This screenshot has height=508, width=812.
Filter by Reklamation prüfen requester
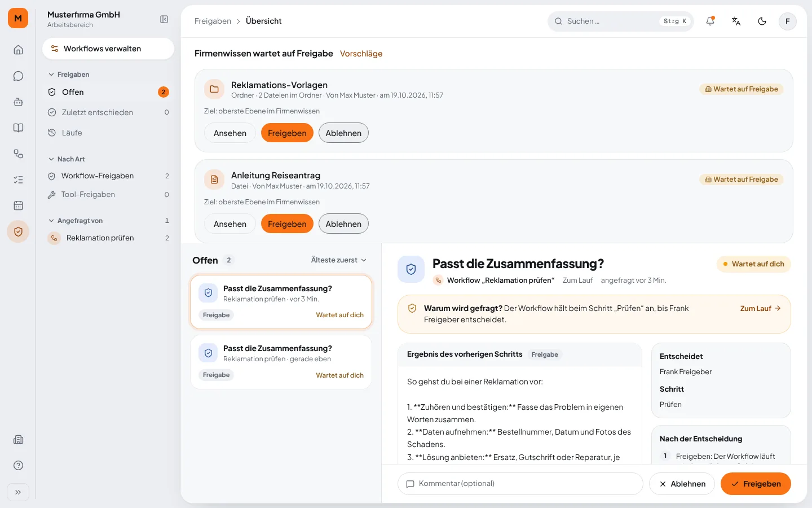tap(108, 238)
